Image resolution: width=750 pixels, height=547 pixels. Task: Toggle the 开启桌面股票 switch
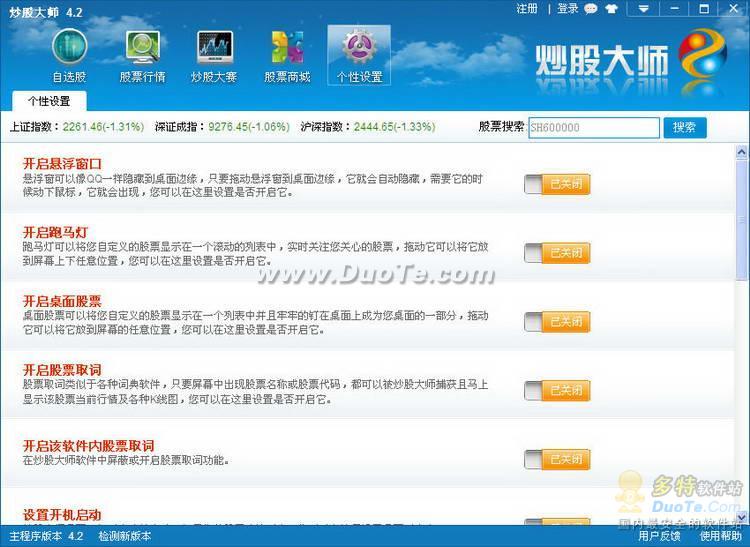(x=557, y=322)
